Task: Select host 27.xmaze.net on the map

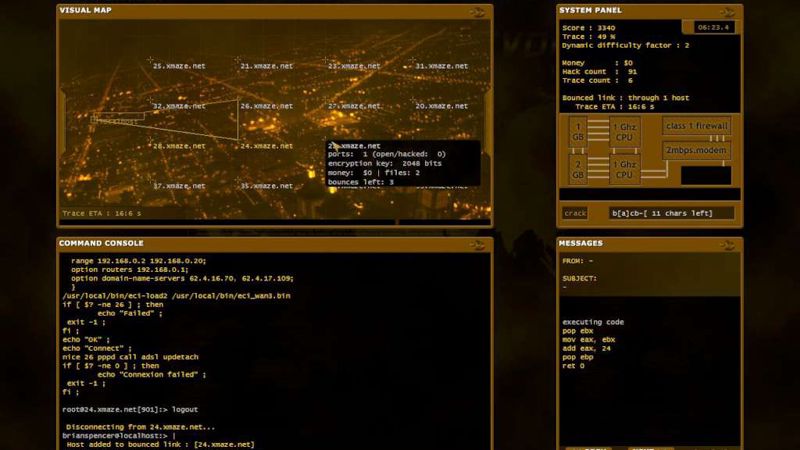Action: (x=354, y=106)
